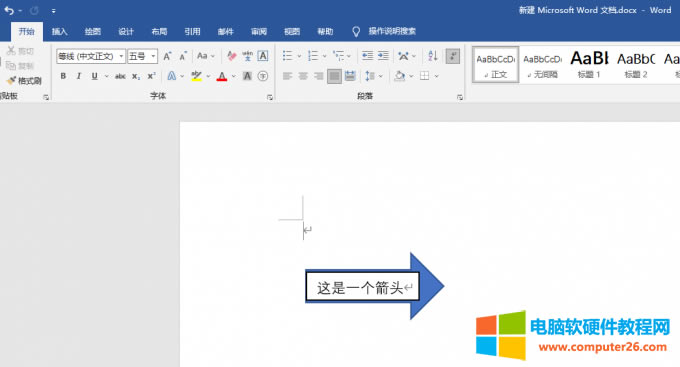Apply the red font color swatch
680x367 pixels.
(222, 76)
